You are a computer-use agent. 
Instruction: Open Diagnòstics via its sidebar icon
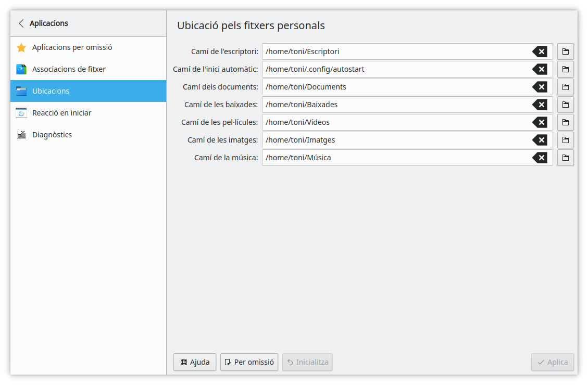(x=21, y=134)
